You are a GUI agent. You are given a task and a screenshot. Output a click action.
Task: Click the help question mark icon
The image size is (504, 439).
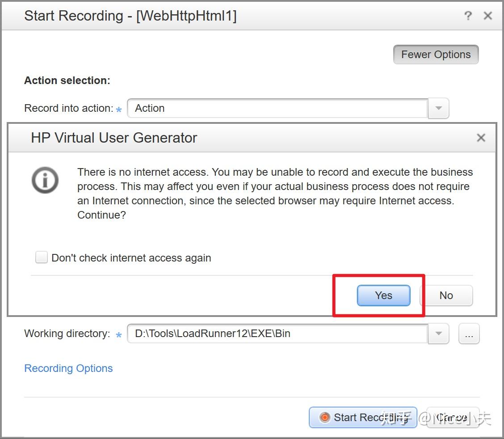tap(468, 16)
